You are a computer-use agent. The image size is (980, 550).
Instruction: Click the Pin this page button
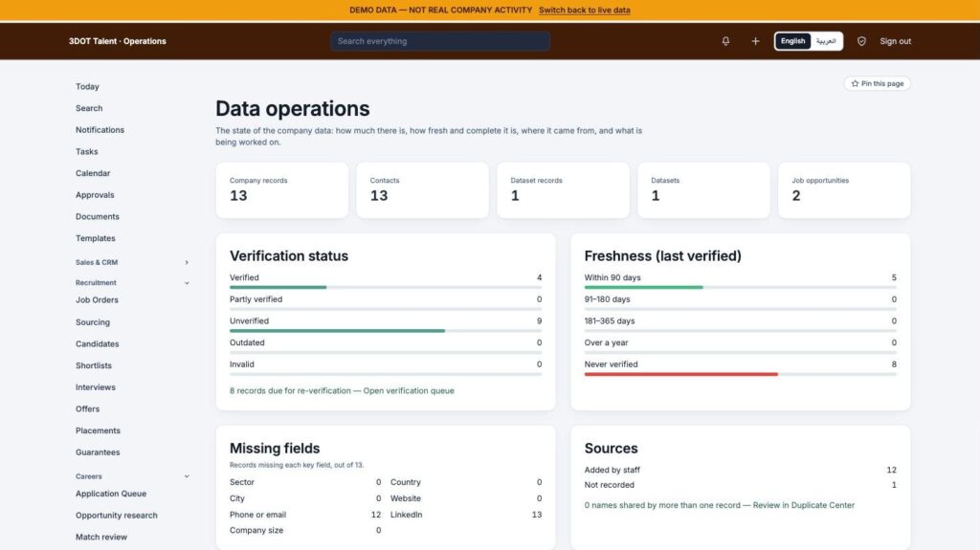[x=877, y=84]
